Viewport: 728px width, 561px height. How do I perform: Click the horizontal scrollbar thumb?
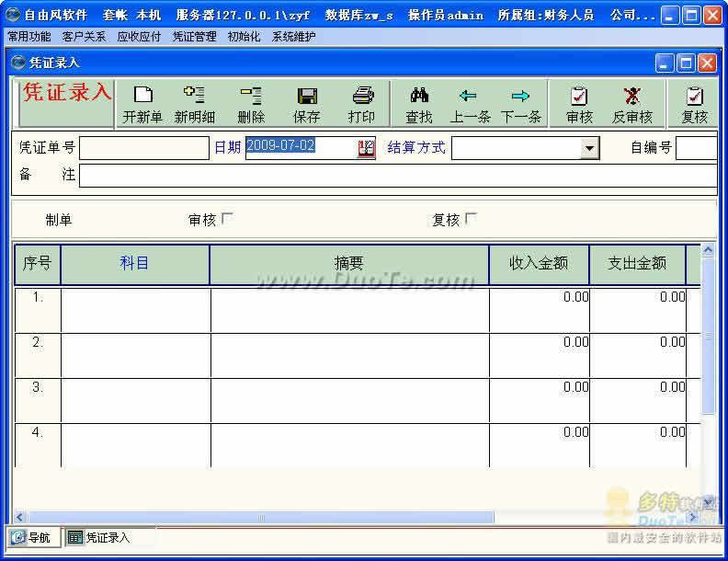[261, 518]
